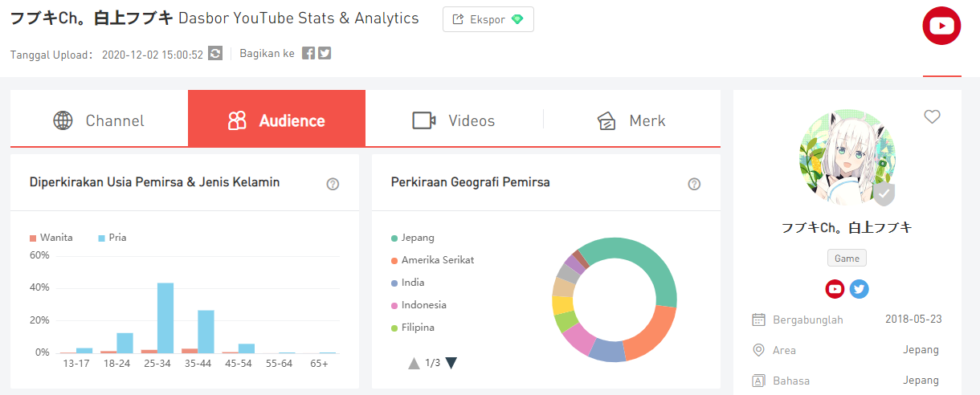Open help icon for age and gender chart
The image size is (980, 395).
click(333, 184)
